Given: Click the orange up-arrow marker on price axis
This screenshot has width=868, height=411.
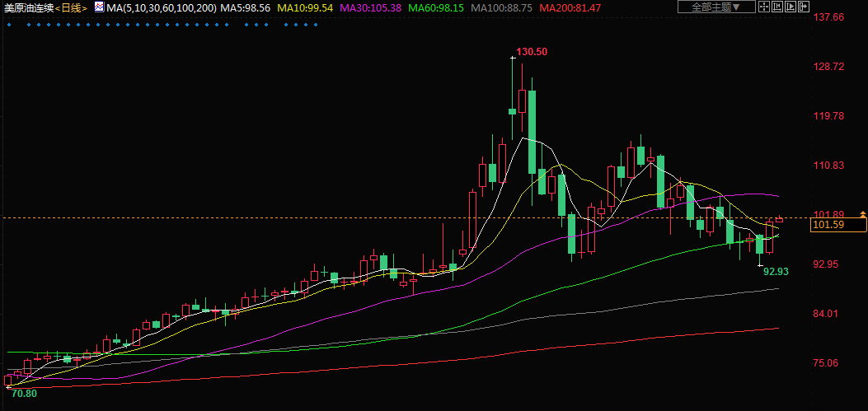Looking at the screenshot, I should pyautogui.click(x=862, y=214).
